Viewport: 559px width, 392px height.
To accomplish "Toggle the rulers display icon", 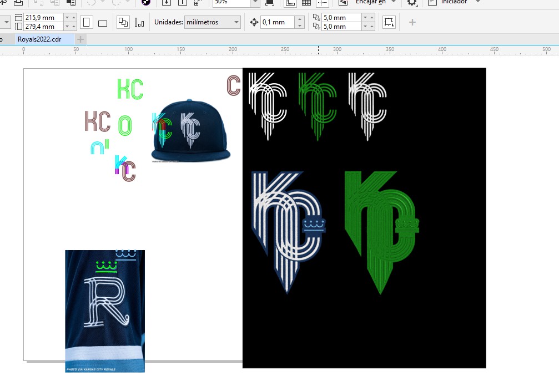I will [x=290, y=2].
